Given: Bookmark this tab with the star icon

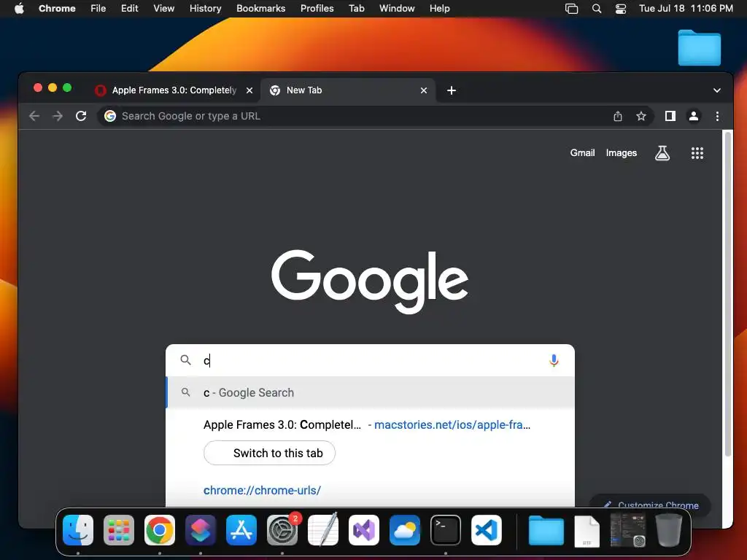Looking at the screenshot, I should click(641, 116).
